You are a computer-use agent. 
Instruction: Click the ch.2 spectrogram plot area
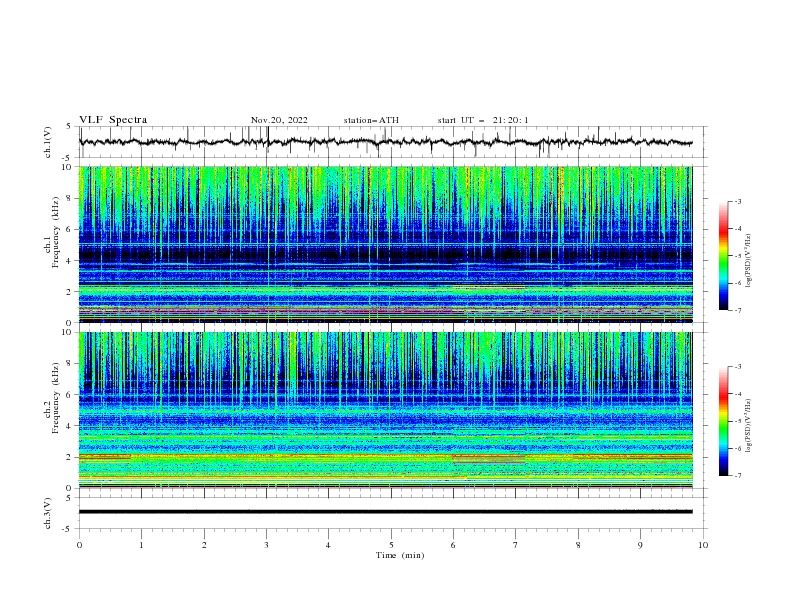(x=385, y=410)
